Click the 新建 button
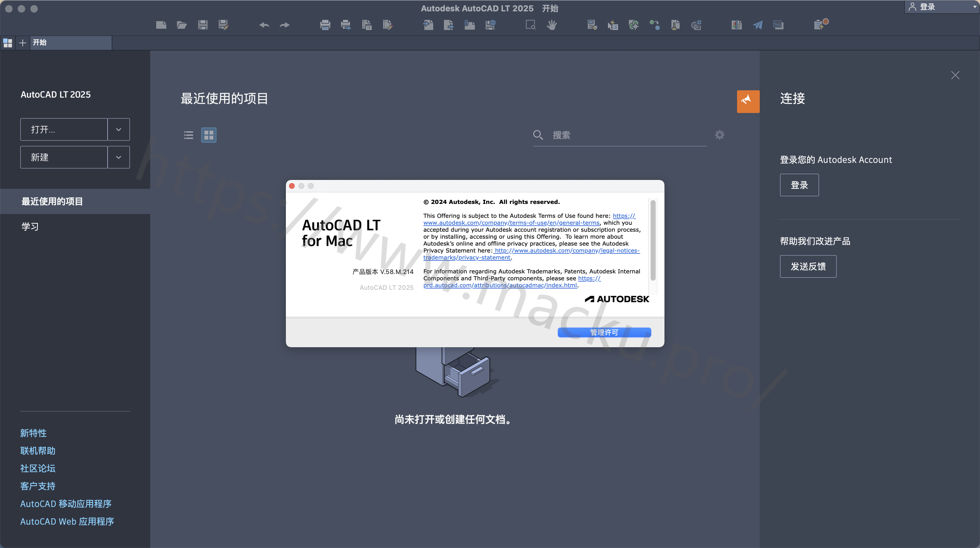Viewport: 980px width, 548px height. pyautogui.click(x=64, y=157)
